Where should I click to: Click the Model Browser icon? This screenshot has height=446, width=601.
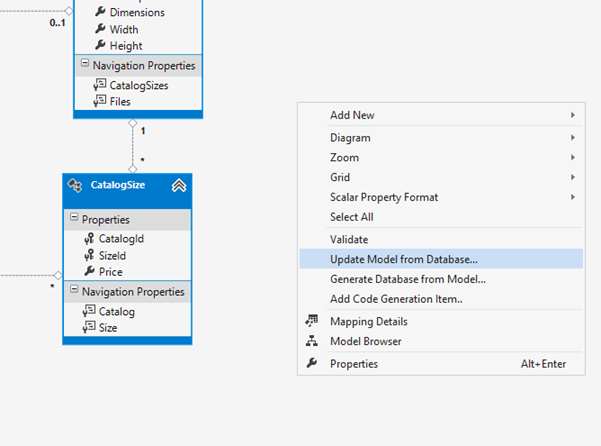pos(311,341)
